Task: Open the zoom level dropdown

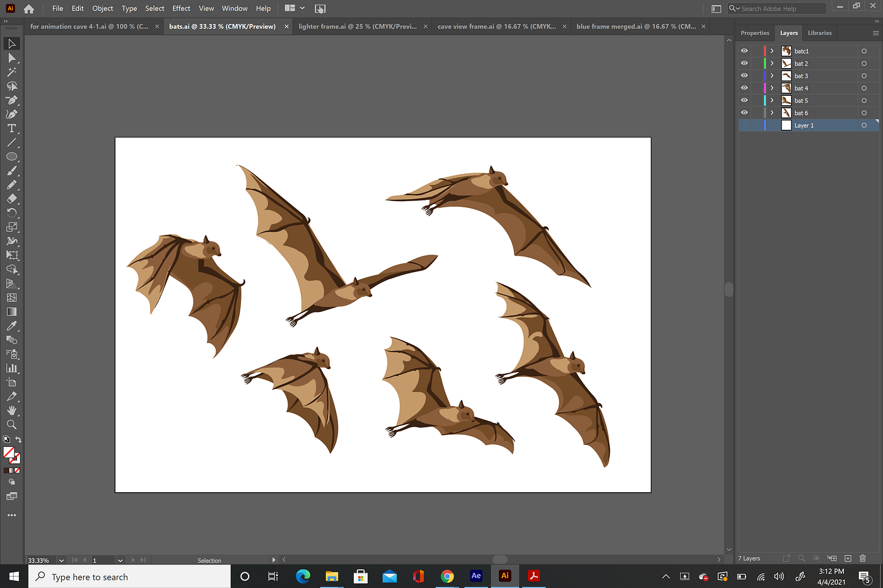Action: 61,560
